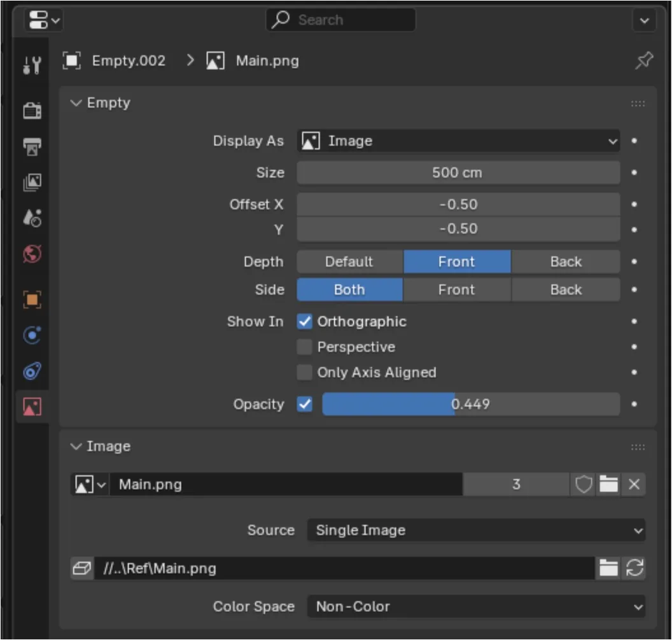Animate Display As property dot

(x=634, y=141)
